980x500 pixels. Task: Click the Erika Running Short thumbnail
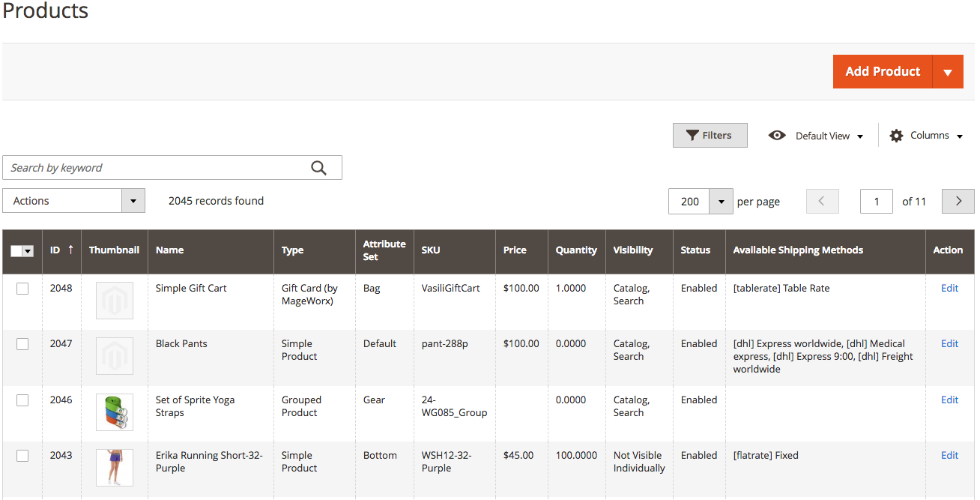(115, 468)
